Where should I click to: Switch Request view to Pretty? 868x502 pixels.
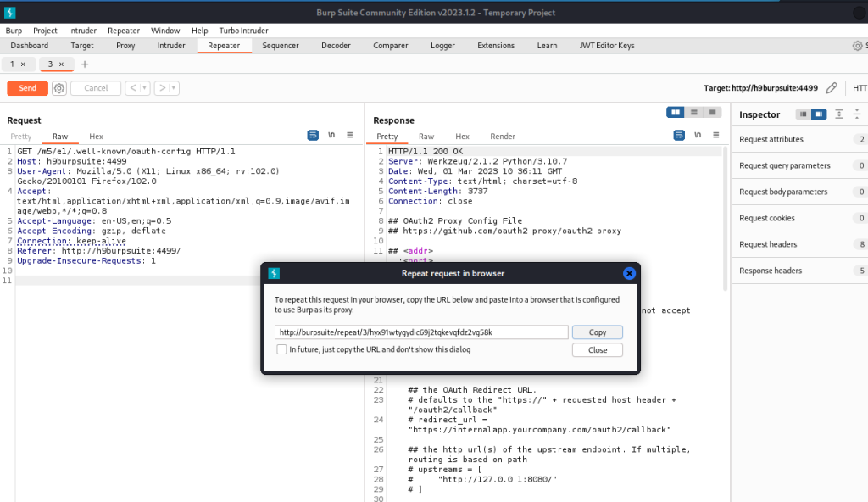[21, 137]
